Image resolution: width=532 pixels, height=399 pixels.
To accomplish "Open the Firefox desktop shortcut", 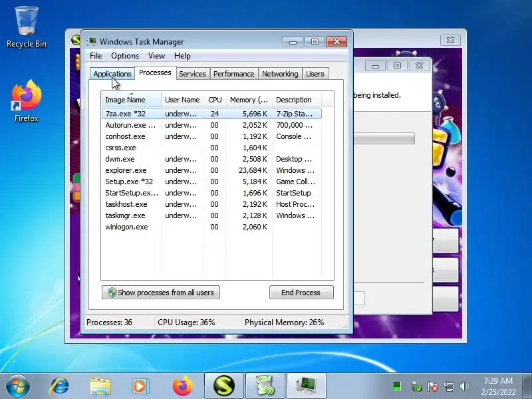I will click(27, 101).
